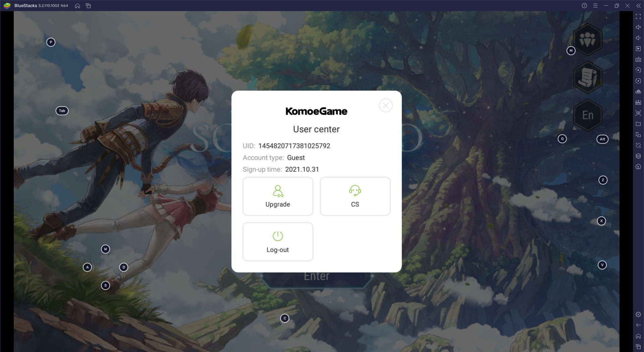The height and width of the screenshot is (352, 644).
Task: Open keyboard game controls icon
Action: click(638, 59)
